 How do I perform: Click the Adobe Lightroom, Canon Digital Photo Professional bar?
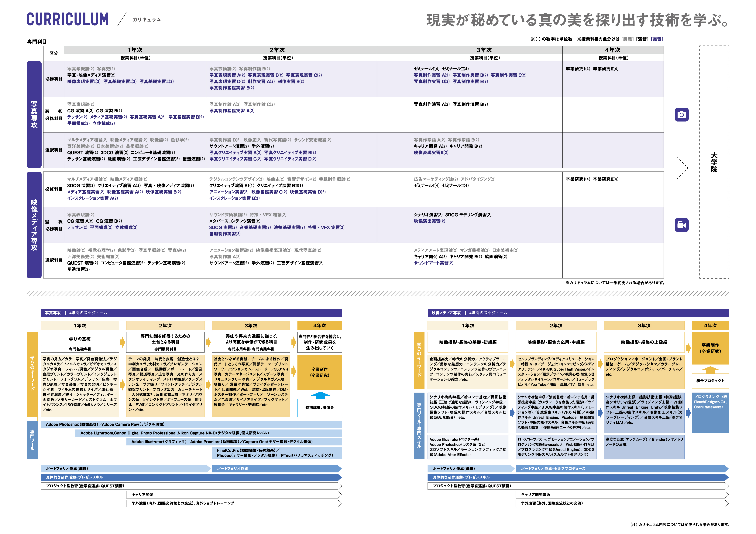coord(208,433)
